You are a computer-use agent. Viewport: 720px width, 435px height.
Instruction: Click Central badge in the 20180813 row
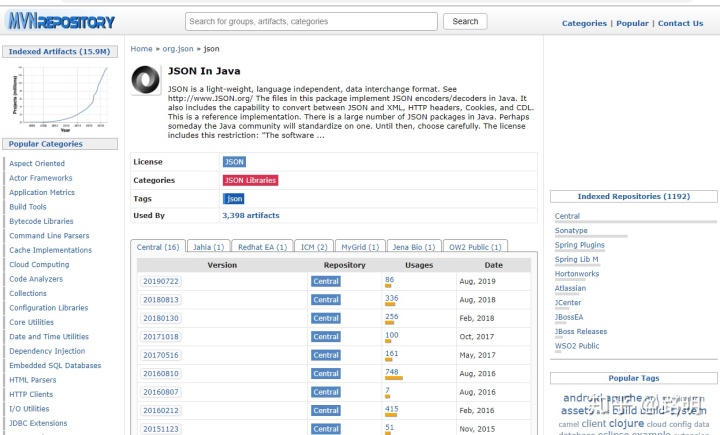point(326,299)
